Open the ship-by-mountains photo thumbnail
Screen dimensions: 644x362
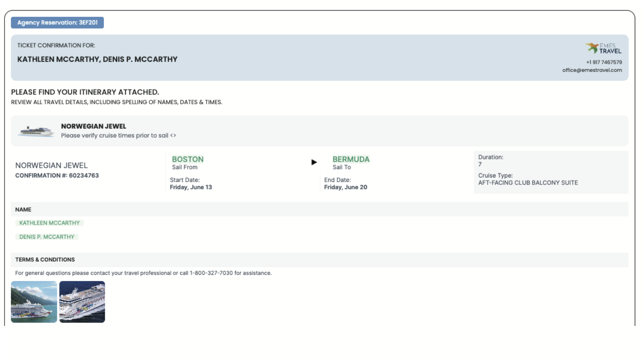click(34, 302)
